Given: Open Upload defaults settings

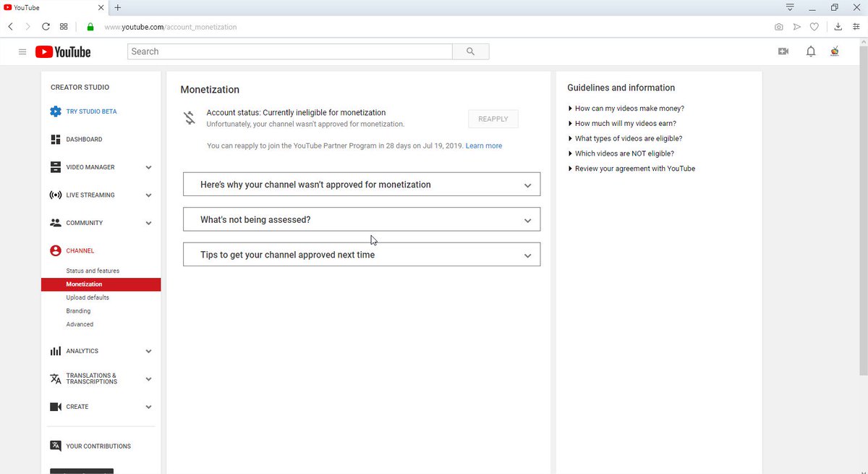Looking at the screenshot, I should point(88,297).
